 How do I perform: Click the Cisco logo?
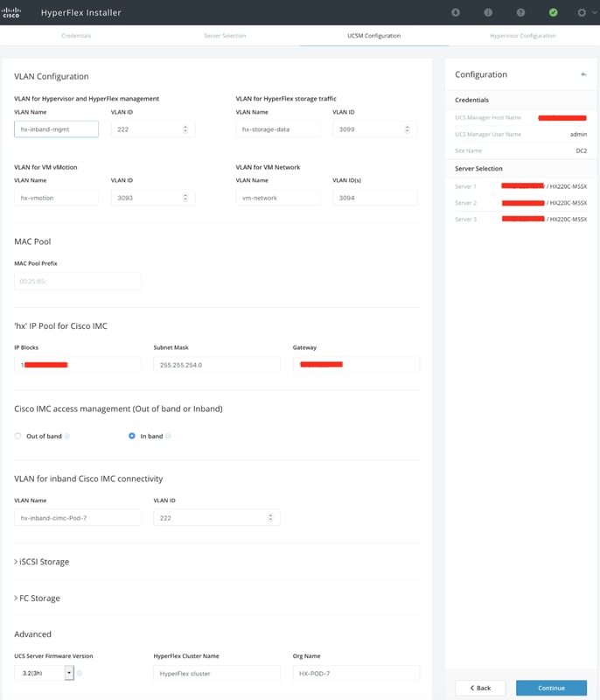11,12
